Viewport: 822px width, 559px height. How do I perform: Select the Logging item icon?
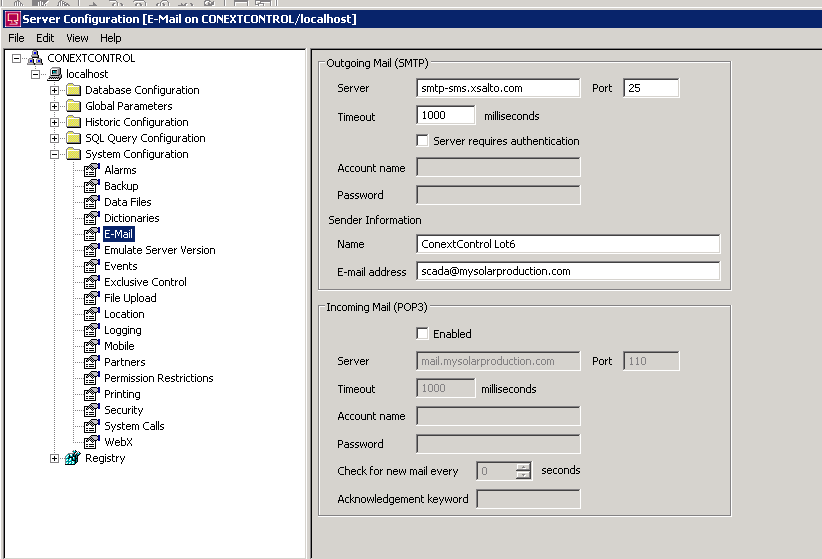pyautogui.click(x=92, y=330)
